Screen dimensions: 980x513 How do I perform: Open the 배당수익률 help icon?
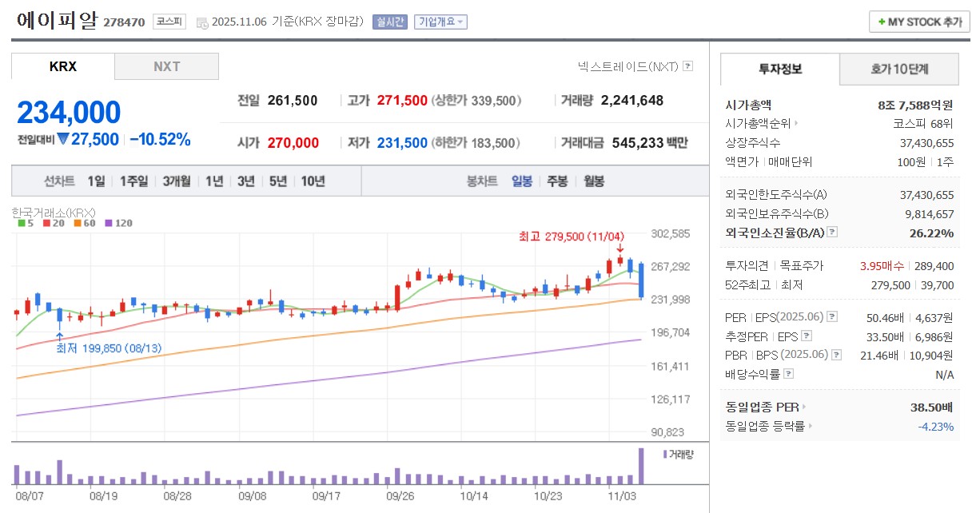tap(787, 372)
